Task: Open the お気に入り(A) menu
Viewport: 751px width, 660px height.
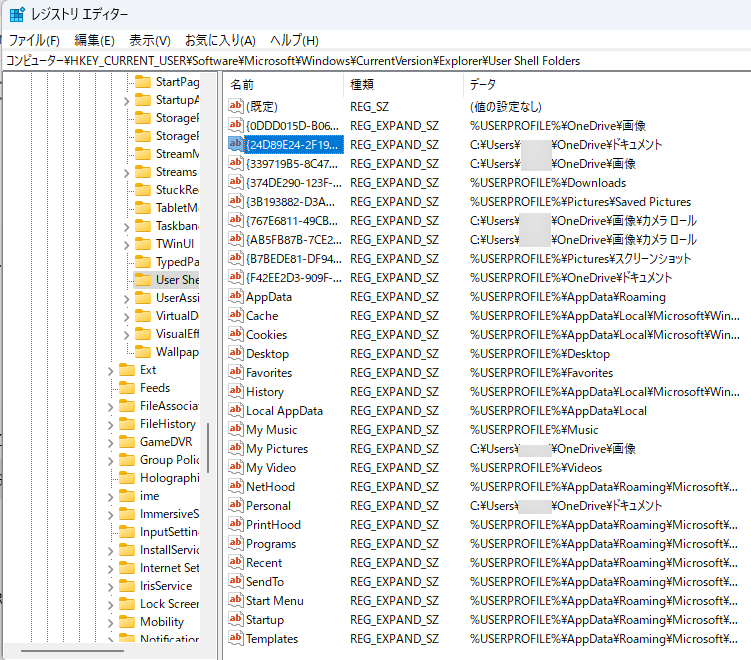Action: [220, 40]
